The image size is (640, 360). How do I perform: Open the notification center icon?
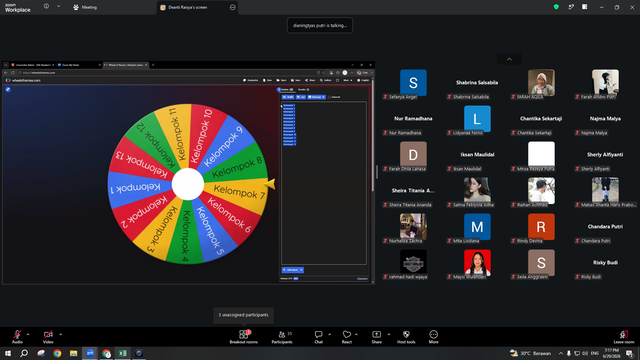click(x=629, y=353)
